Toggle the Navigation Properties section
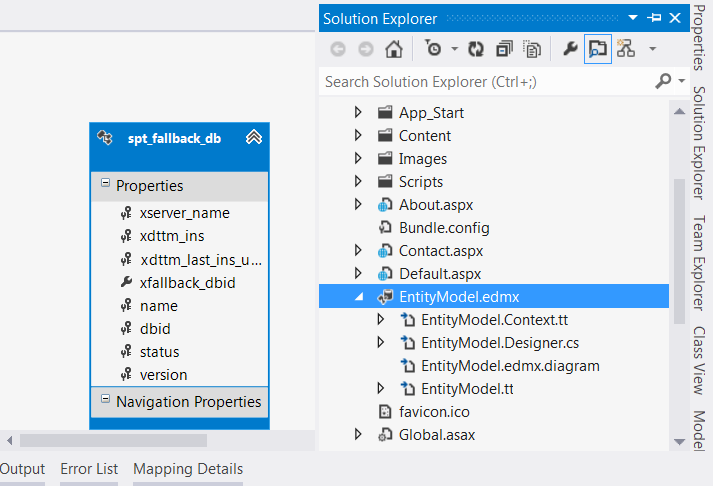The image size is (713, 486). click(x=105, y=401)
